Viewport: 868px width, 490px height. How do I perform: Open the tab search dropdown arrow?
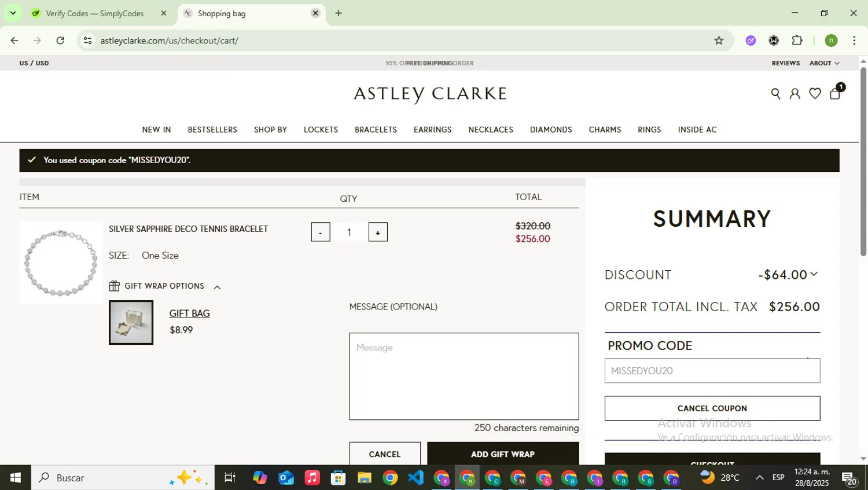13,13
